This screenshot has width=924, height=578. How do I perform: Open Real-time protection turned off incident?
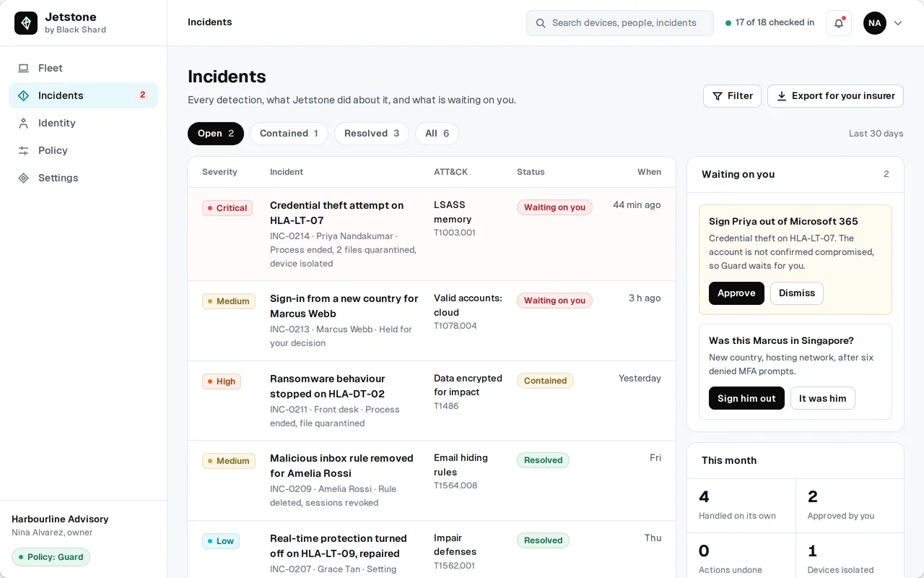click(432, 549)
